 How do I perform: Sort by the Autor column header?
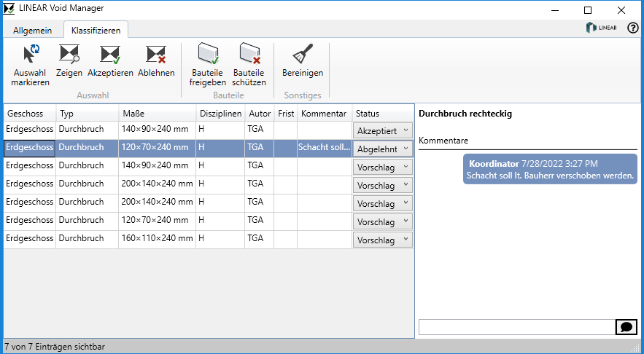pyautogui.click(x=260, y=114)
